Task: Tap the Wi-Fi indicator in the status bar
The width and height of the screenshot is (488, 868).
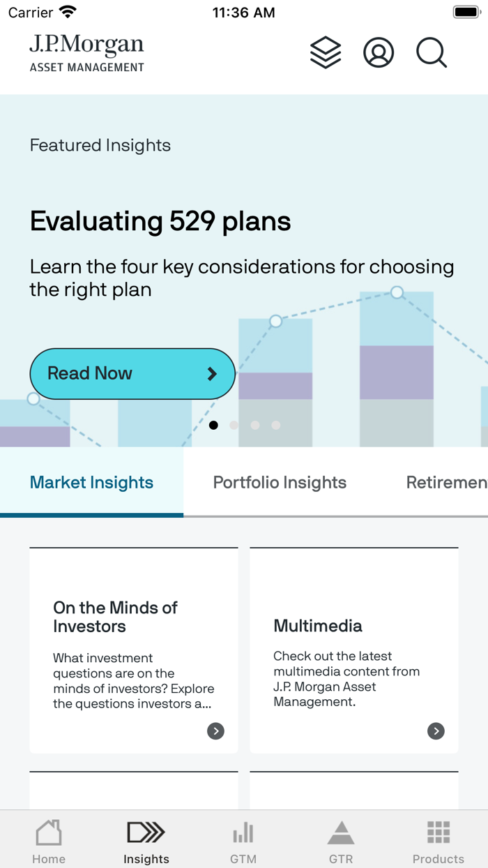Action: click(x=67, y=12)
